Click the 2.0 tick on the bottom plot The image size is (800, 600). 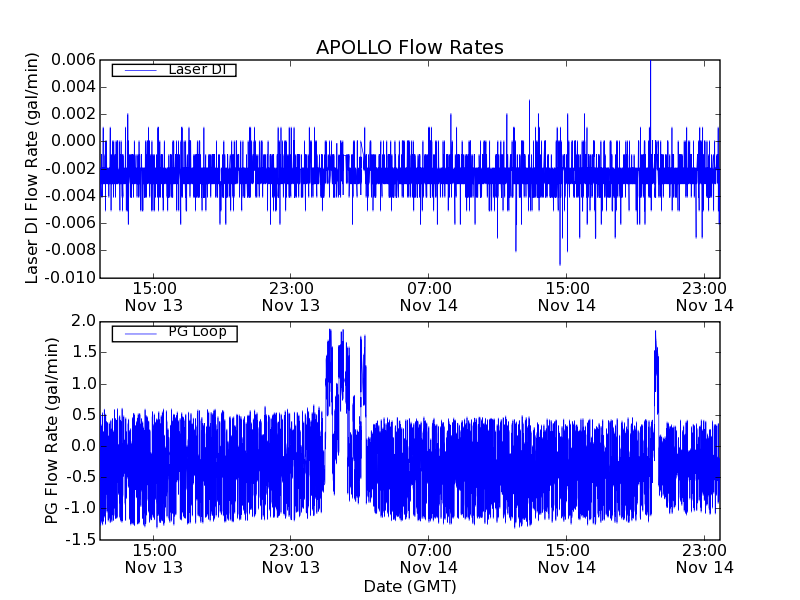coord(83,321)
